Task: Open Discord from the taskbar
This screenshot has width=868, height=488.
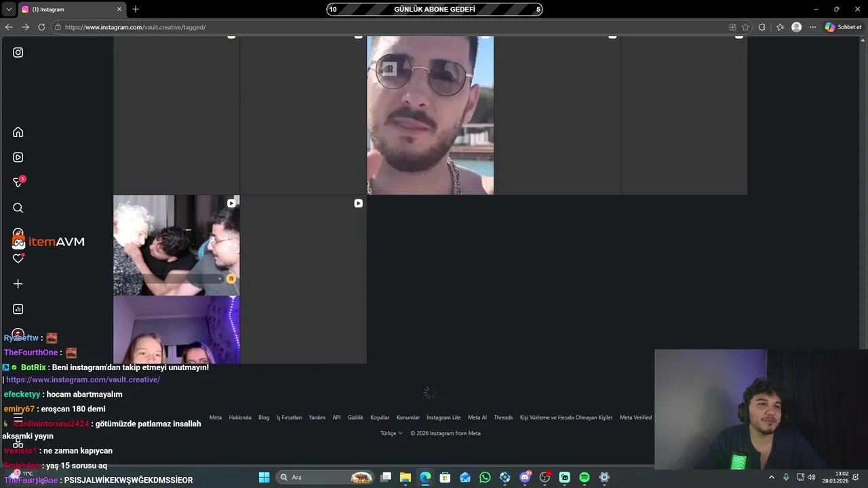Action: coord(525,477)
